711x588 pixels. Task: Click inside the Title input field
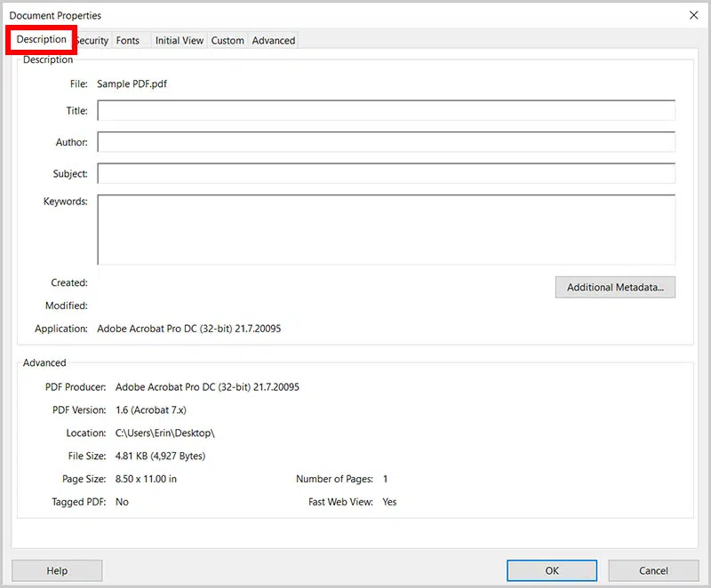(x=387, y=110)
